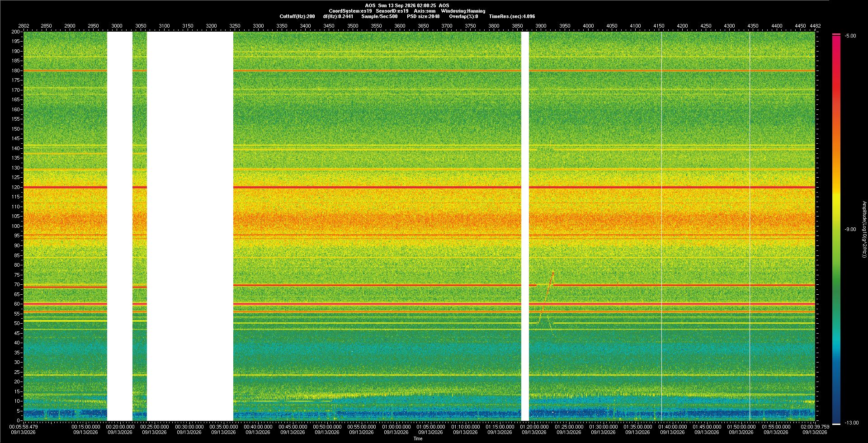
Task: Click the 120 Hz frequency axis label
Action: click(16, 187)
